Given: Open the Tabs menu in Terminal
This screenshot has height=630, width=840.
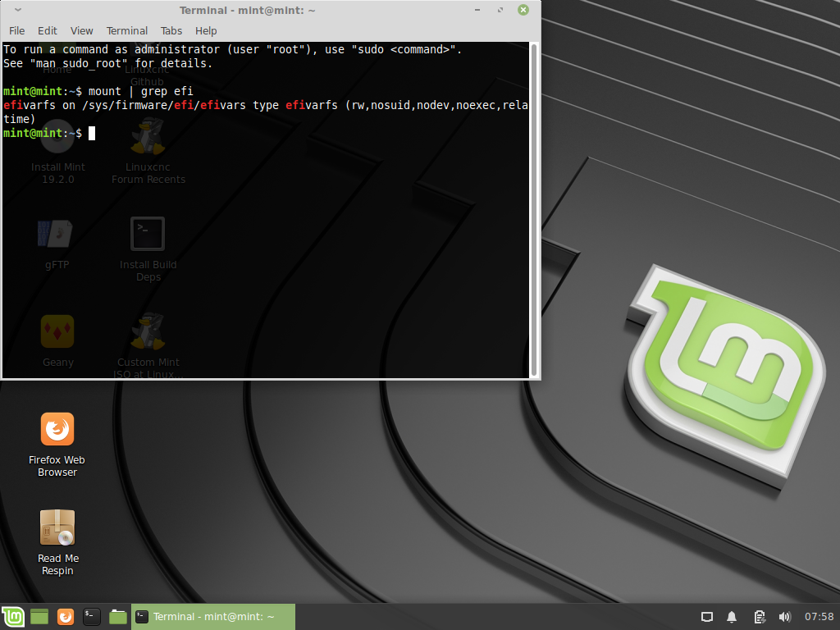Looking at the screenshot, I should (171, 30).
